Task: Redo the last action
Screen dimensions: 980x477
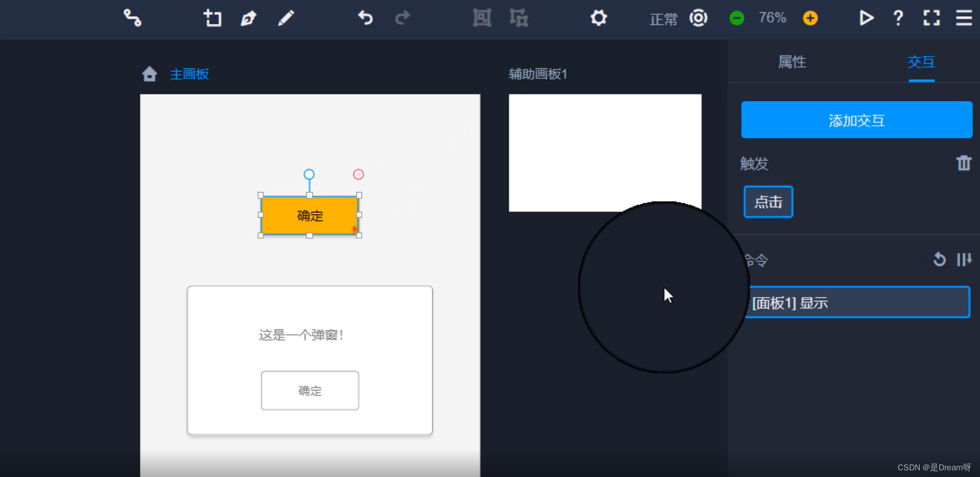Action: [x=403, y=18]
